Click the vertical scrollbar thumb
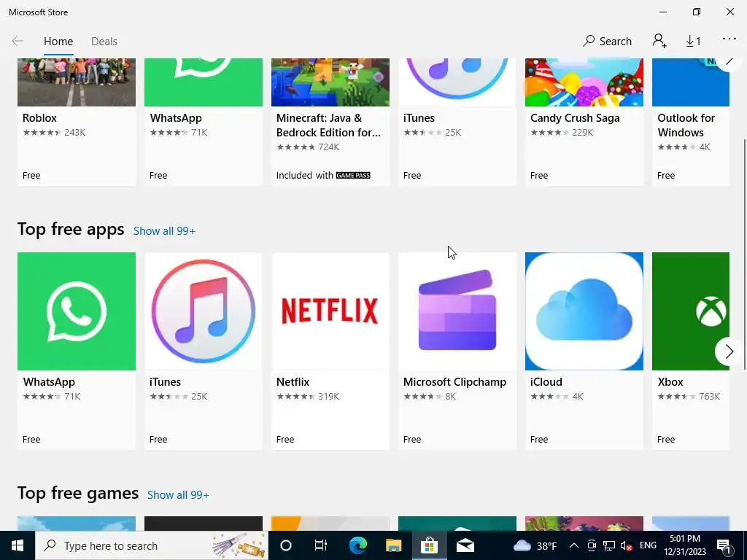This screenshot has height=560, width=747. tap(744, 253)
